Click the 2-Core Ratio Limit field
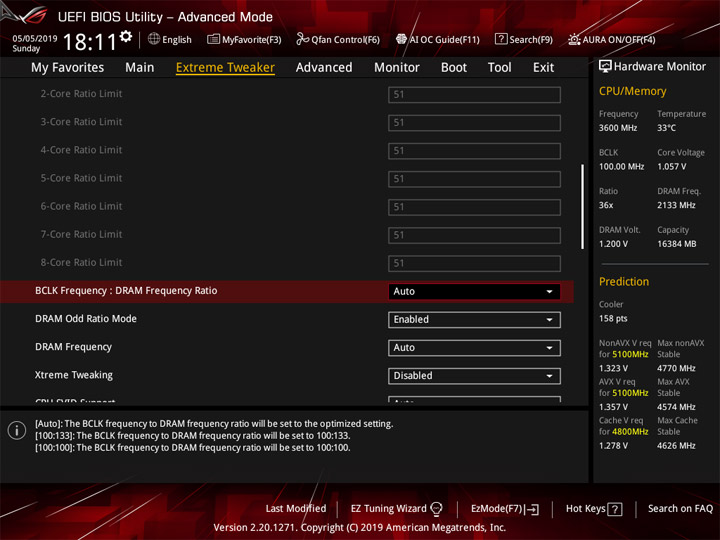The width and height of the screenshot is (720, 540). [474, 95]
